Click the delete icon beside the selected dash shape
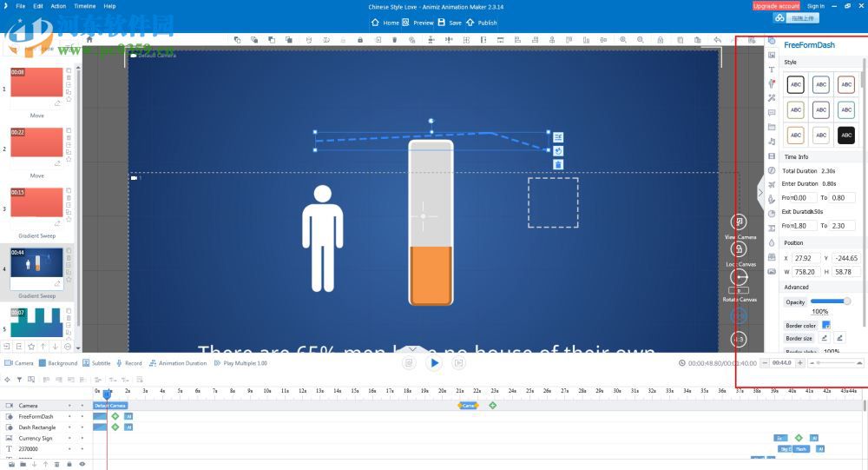The width and height of the screenshot is (868, 470). tap(558, 164)
